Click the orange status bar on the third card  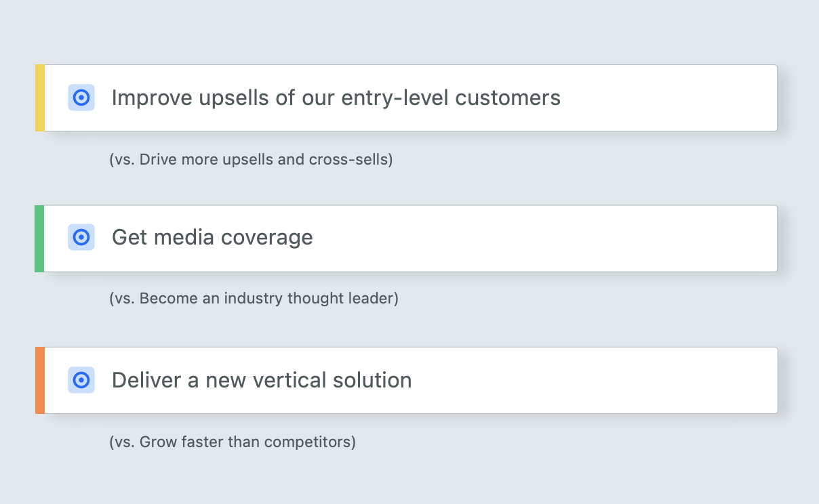pos(40,380)
